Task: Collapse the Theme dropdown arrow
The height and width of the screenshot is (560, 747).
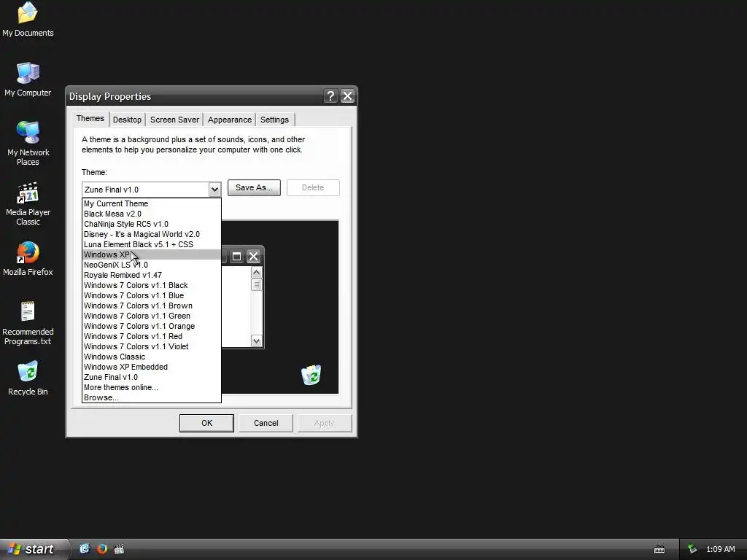Action: tap(214, 190)
